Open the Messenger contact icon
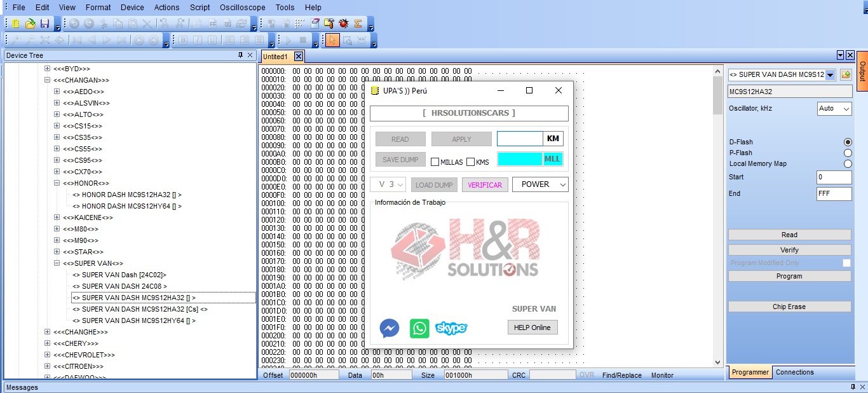The height and width of the screenshot is (393, 868). click(x=390, y=328)
